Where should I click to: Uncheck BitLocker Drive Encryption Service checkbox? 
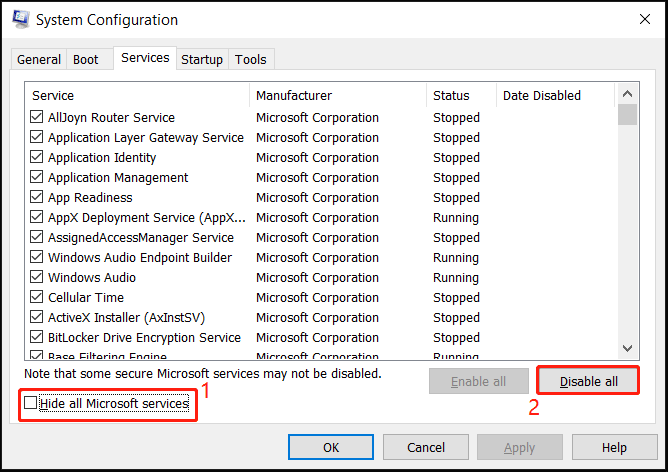[x=37, y=338]
